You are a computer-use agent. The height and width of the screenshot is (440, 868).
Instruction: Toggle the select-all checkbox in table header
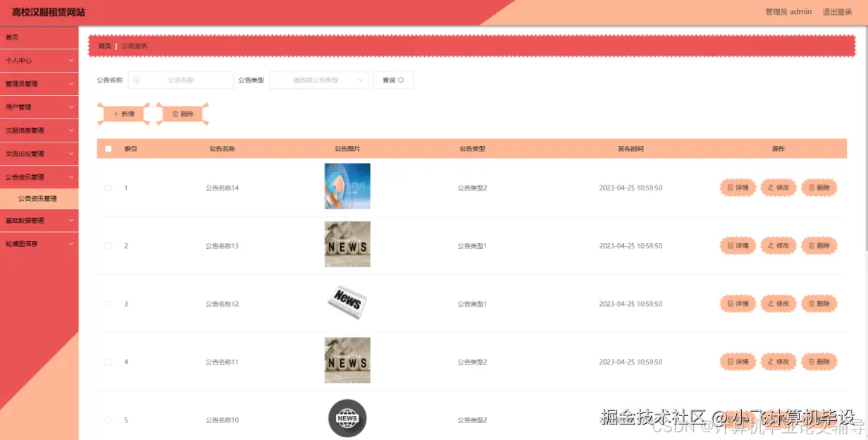click(108, 149)
